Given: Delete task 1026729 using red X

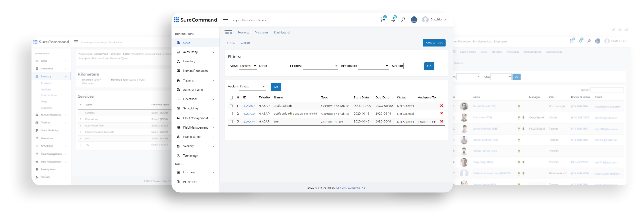Looking at the screenshot, I should (x=441, y=121).
